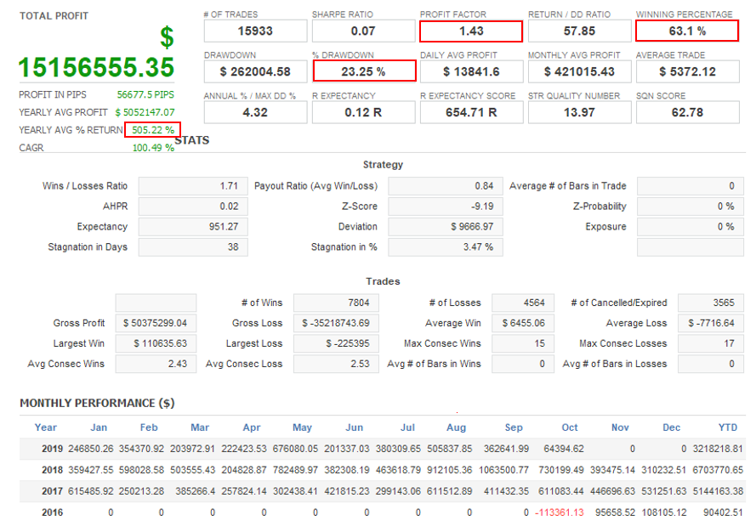756x532 pixels.
Task: Select the STR Quality Number value 13.97
Action: [579, 112]
